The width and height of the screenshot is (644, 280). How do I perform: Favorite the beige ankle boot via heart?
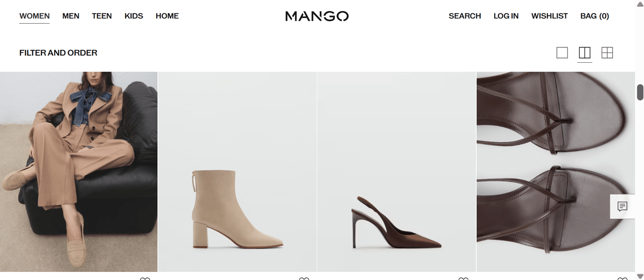pyautogui.click(x=304, y=279)
